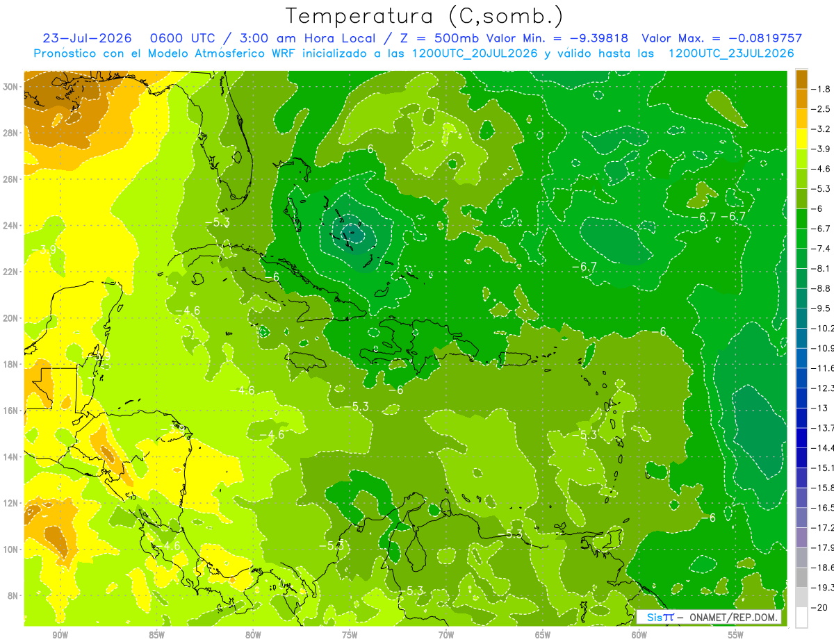Viewport: 834px width, 644px height.
Task: Click the -8.1 label in color legend
Action: [821, 268]
